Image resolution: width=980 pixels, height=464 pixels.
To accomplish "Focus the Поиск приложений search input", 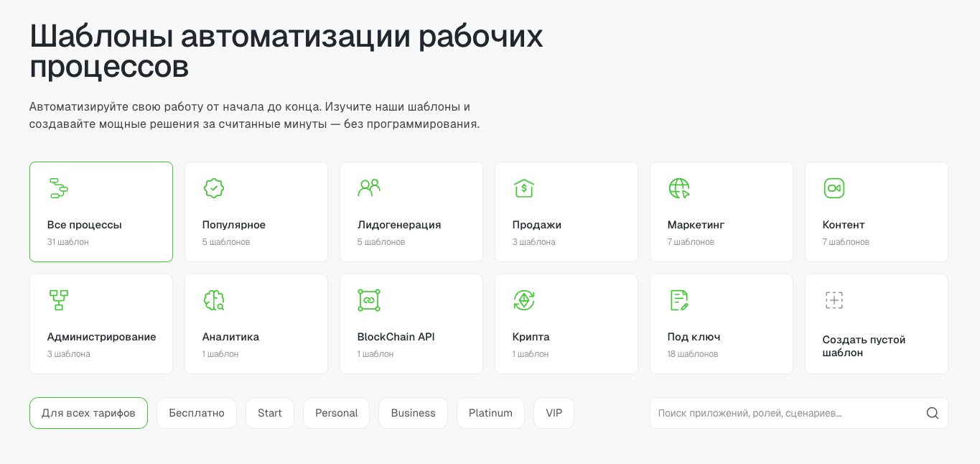I will [783, 413].
